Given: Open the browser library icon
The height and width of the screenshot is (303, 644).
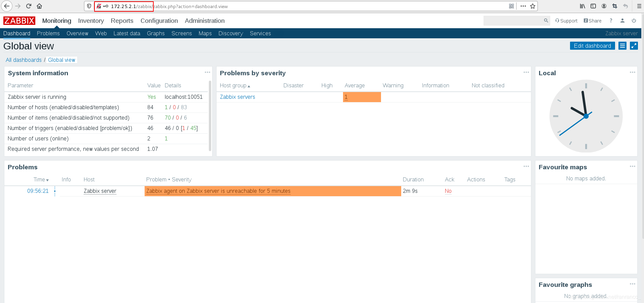Looking at the screenshot, I should (582, 6).
